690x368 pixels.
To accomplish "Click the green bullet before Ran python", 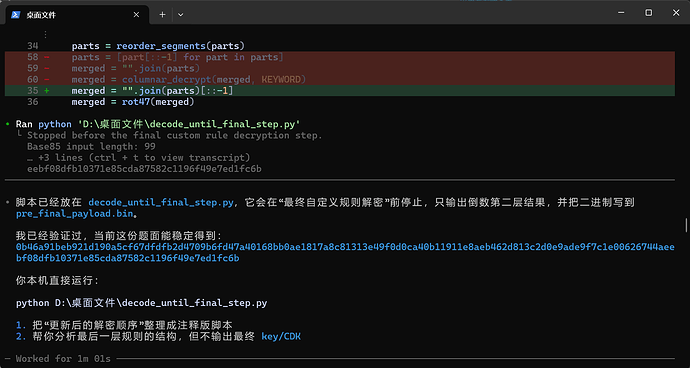I will (7, 124).
